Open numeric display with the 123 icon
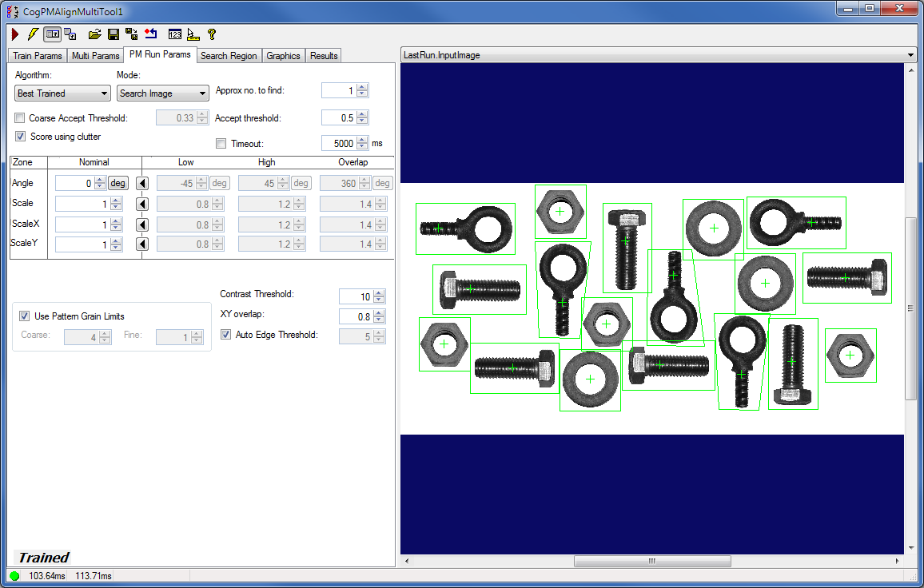This screenshot has width=924, height=588. coord(175,34)
